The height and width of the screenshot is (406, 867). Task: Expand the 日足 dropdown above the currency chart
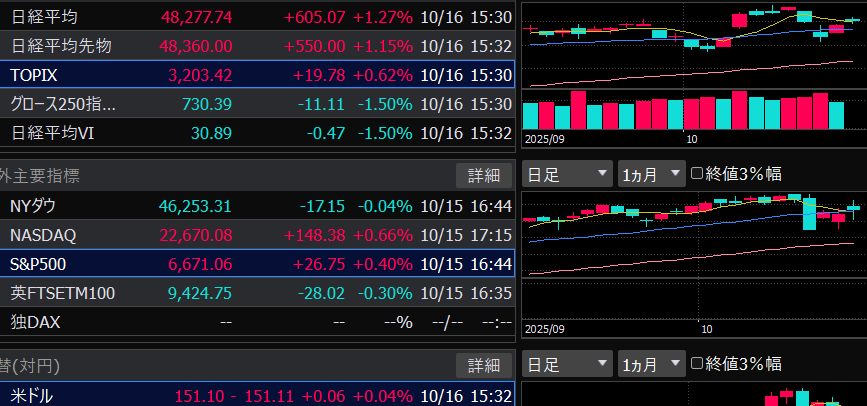(567, 363)
